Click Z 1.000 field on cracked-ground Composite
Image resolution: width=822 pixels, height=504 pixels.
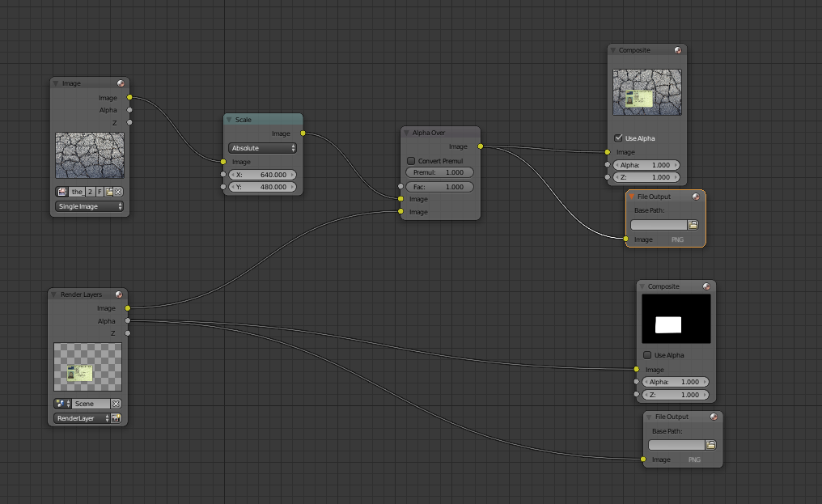[x=646, y=177]
